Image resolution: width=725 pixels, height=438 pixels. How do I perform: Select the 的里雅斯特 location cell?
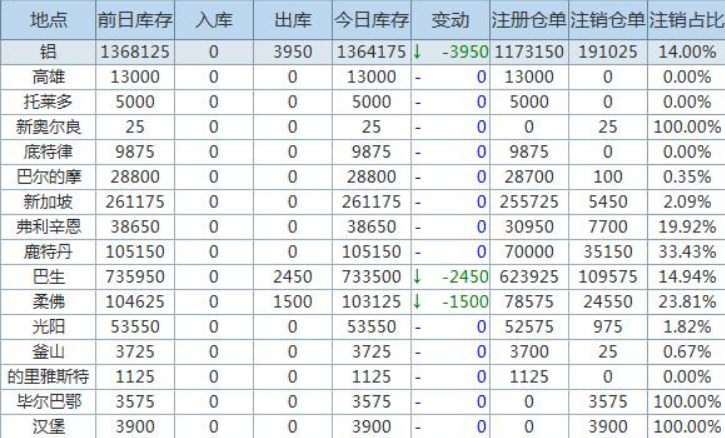48,377
